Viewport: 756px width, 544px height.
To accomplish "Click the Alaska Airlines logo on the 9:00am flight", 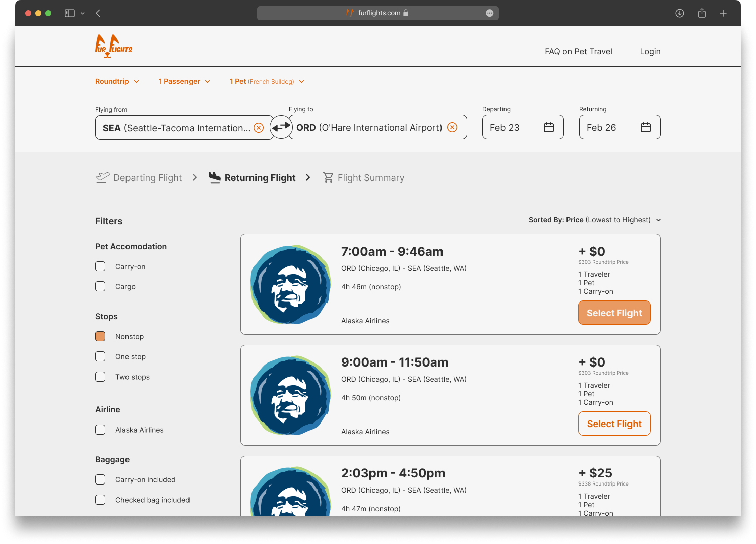I will (291, 395).
